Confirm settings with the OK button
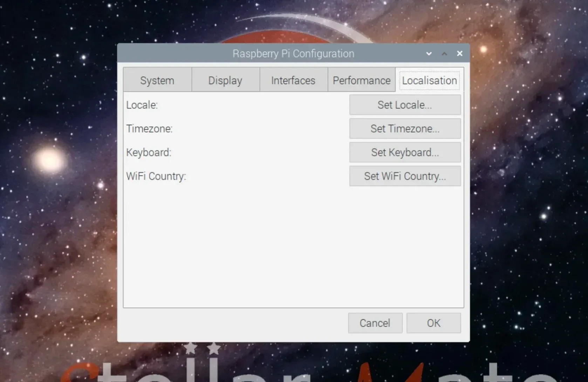Viewport: 588px width, 382px height. pos(433,323)
